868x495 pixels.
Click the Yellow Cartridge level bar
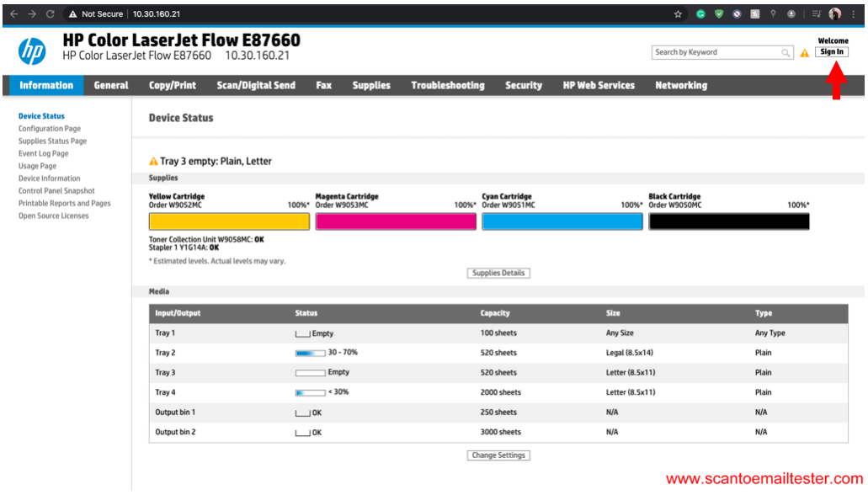[x=229, y=221]
